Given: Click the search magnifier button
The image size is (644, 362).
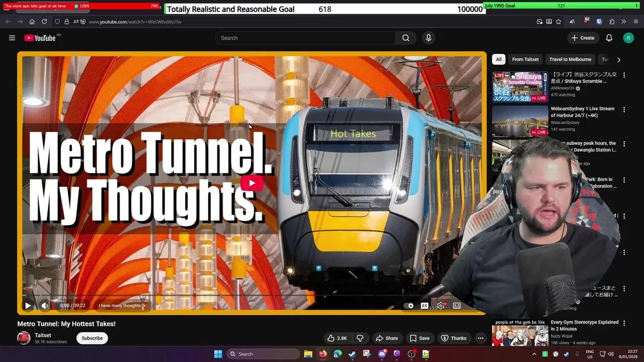Looking at the screenshot, I should (406, 38).
